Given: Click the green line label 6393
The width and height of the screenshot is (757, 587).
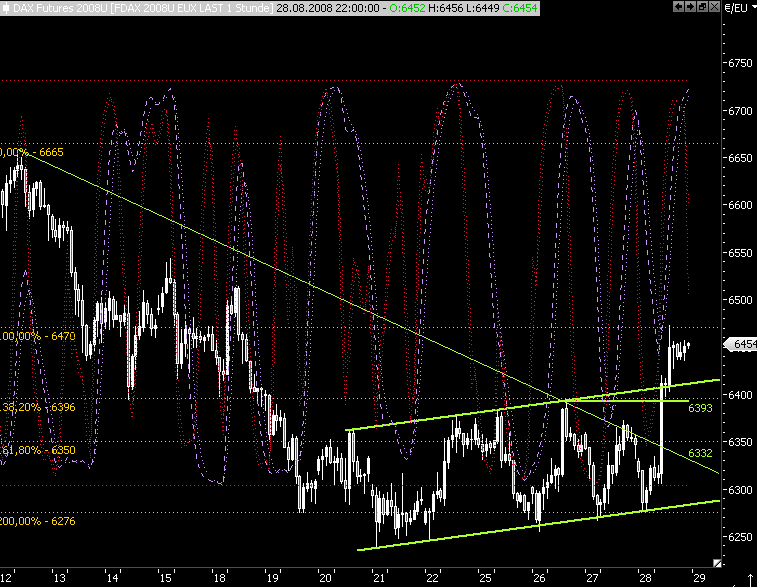Looking at the screenshot, I should click(x=700, y=408).
